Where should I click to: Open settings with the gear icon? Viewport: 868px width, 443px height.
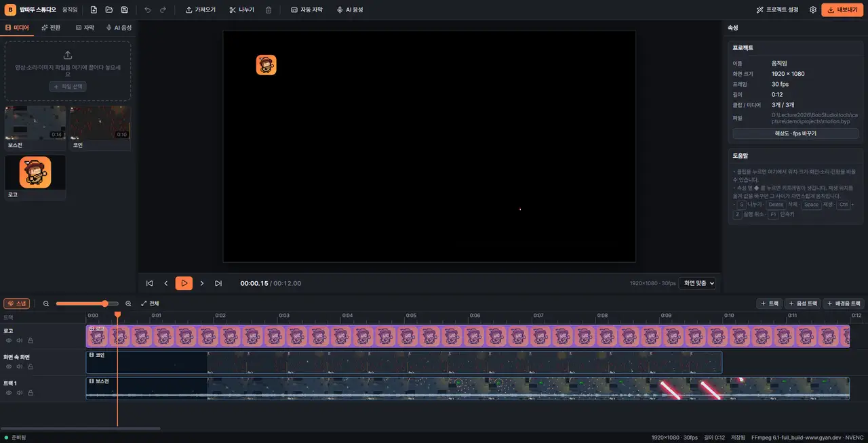point(813,10)
